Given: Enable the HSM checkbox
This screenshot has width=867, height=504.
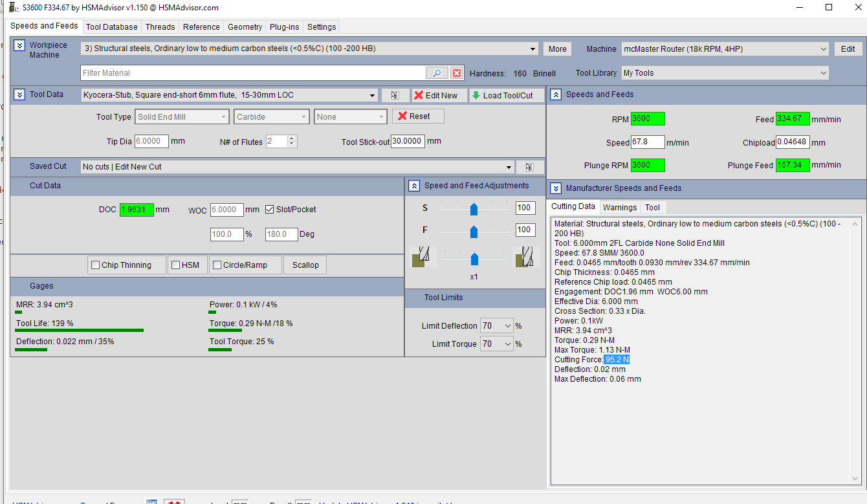Looking at the screenshot, I should tap(175, 265).
